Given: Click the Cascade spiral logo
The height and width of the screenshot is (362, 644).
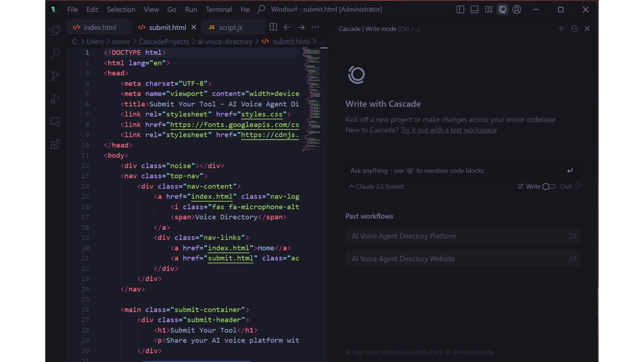Looking at the screenshot, I should pyautogui.click(x=356, y=75).
